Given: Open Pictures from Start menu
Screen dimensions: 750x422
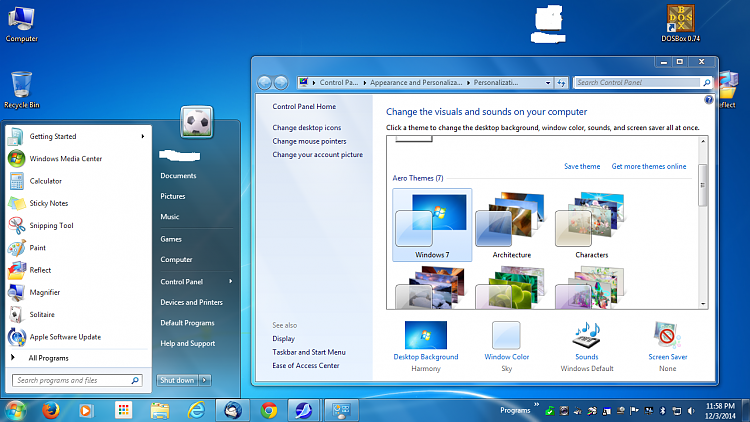Looking at the screenshot, I should [173, 196].
